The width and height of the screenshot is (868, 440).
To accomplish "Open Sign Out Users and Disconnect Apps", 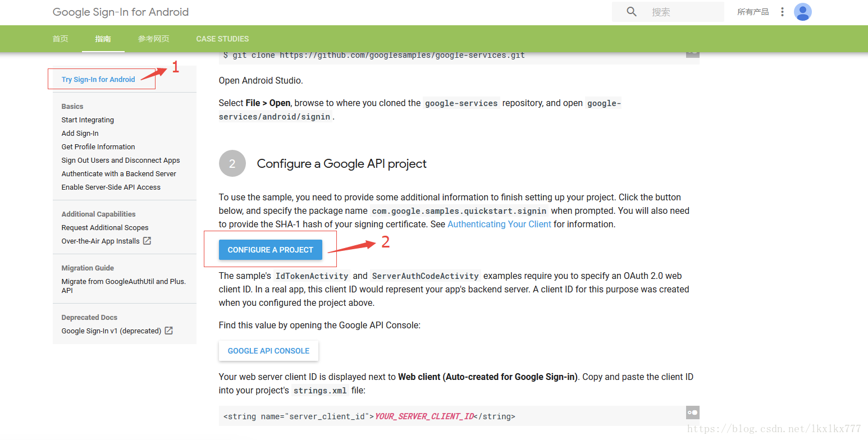I will coord(121,160).
